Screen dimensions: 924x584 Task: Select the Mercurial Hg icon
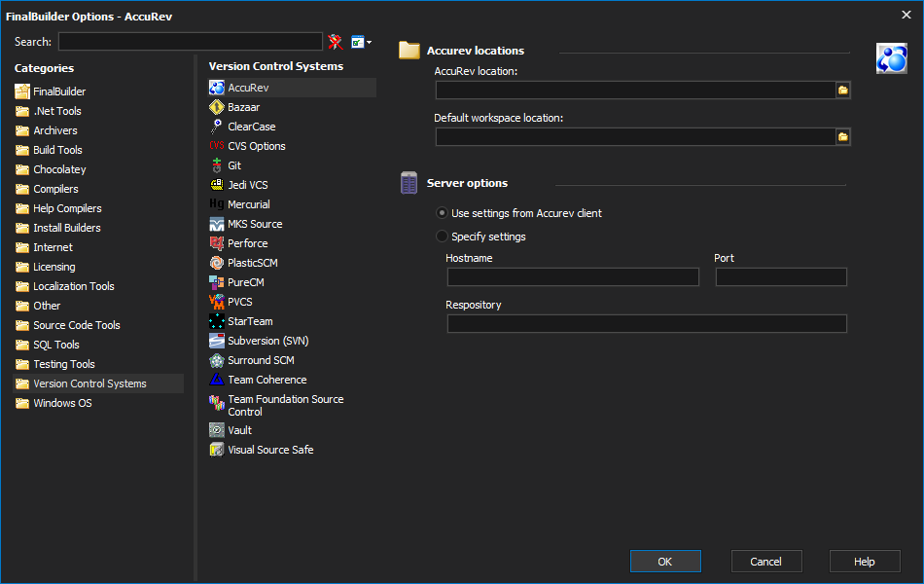click(x=217, y=204)
